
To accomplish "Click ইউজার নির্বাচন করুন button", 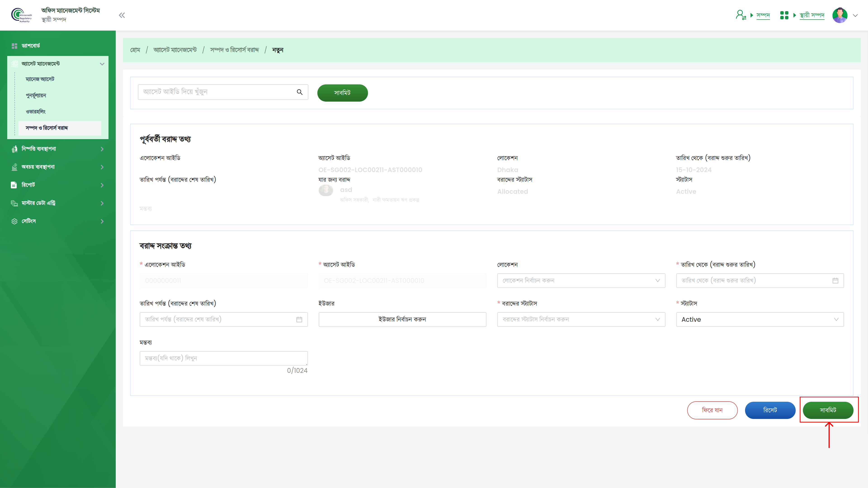I will click(x=402, y=319).
